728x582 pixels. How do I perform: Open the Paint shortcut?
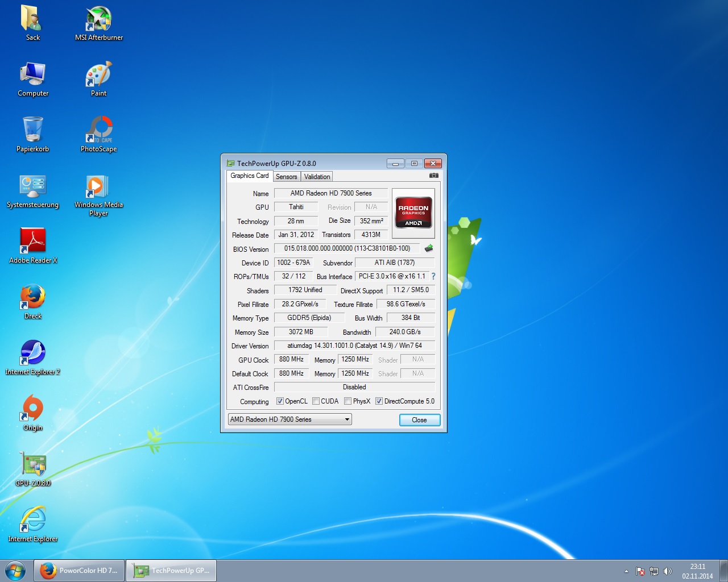coord(98,78)
